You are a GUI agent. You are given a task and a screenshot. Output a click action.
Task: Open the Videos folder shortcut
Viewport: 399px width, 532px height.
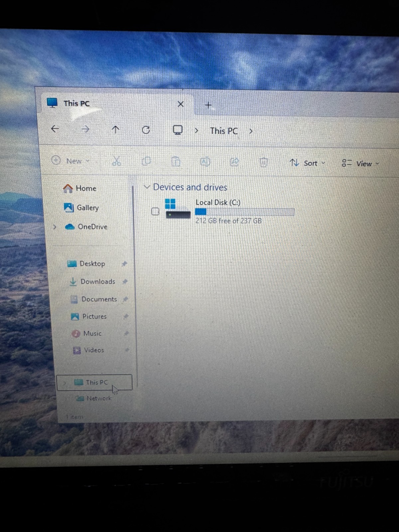[88, 350]
